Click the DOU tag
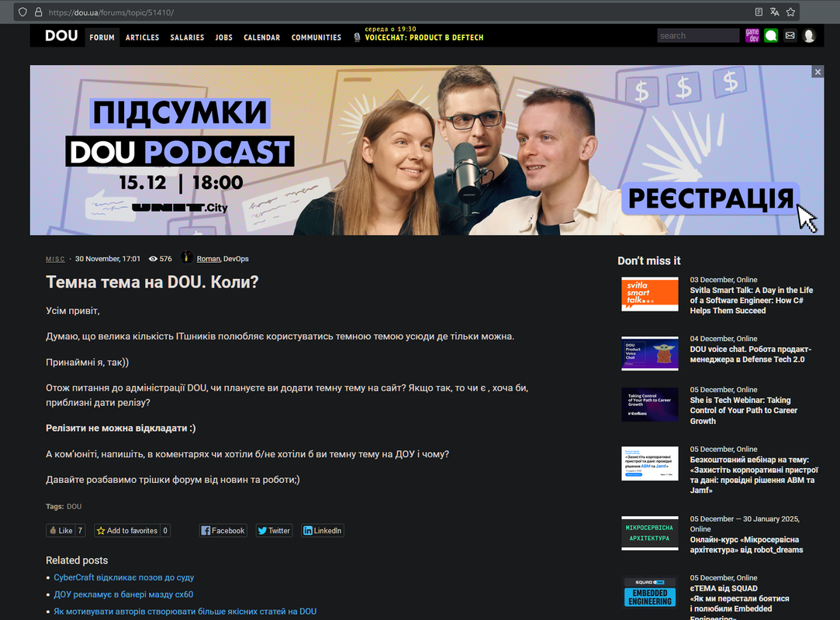Viewport: 840px width, 620px height. click(74, 507)
